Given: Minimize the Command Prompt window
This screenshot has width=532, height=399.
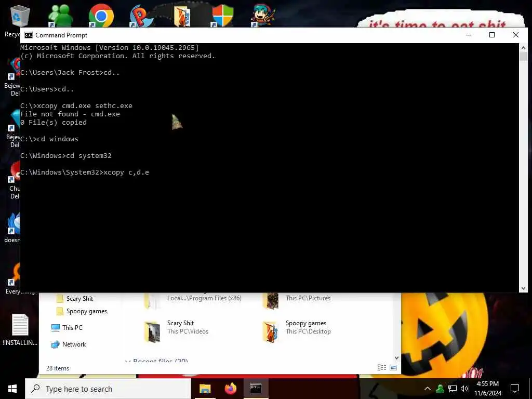Looking at the screenshot, I should click(469, 35).
